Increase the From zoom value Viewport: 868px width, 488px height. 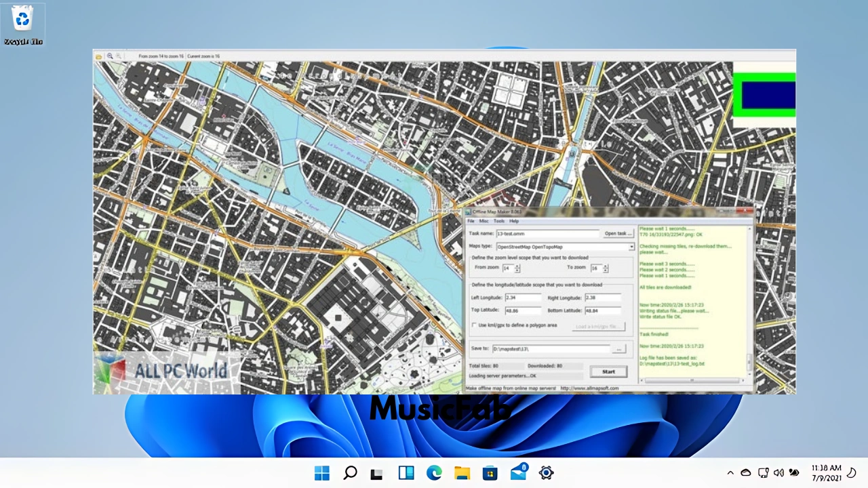[x=517, y=266]
